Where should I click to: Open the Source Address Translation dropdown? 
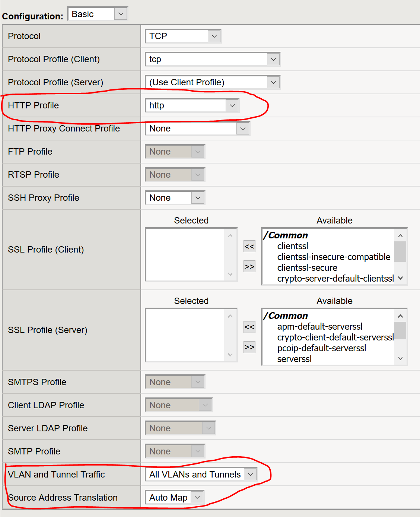(x=174, y=497)
